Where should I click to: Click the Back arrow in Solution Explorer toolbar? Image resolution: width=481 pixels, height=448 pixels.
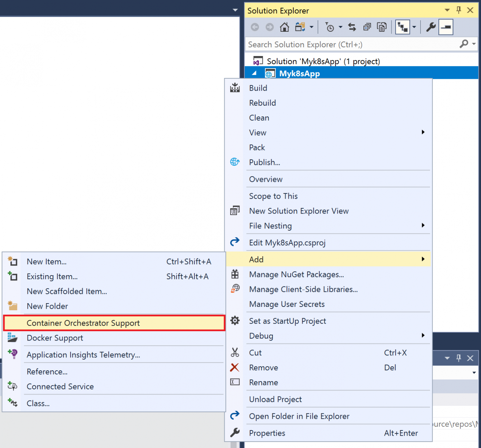[x=255, y=27]
